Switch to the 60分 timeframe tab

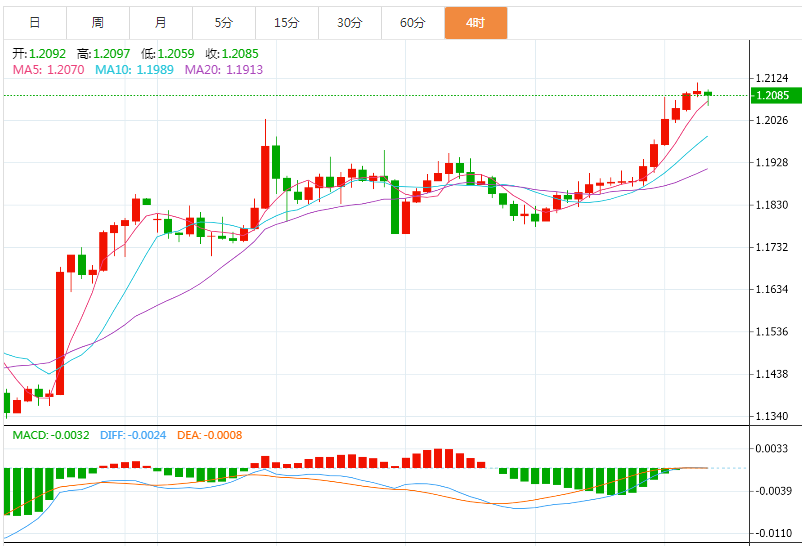[x=412, y=23]
